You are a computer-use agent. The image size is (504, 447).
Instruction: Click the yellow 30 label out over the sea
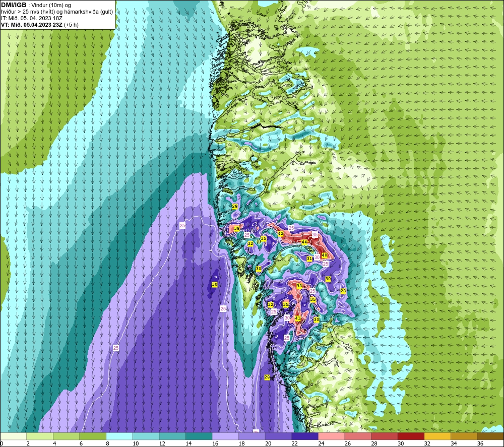click(x=215, y=284)
